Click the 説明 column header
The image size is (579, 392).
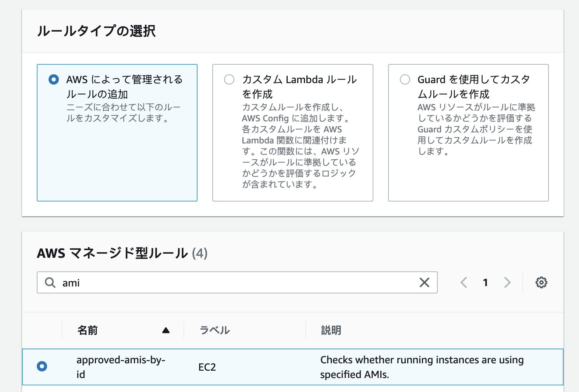pos(331,330)
